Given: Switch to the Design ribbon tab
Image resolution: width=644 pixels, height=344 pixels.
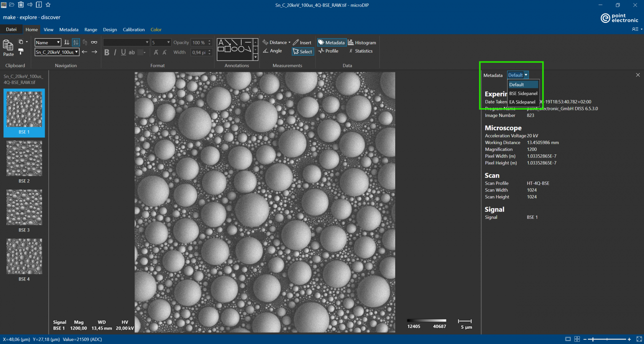Looking at the screenshot, I should (x=110, y=29).
